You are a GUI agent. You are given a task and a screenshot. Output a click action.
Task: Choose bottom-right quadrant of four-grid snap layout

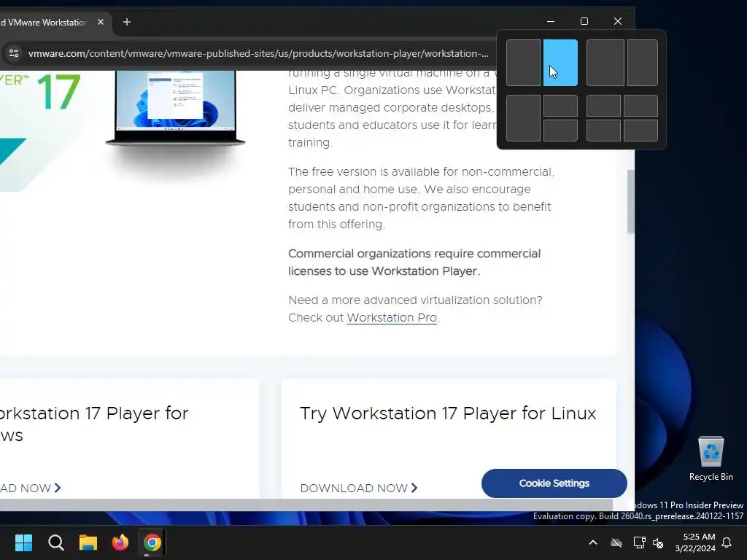point(640,131)
